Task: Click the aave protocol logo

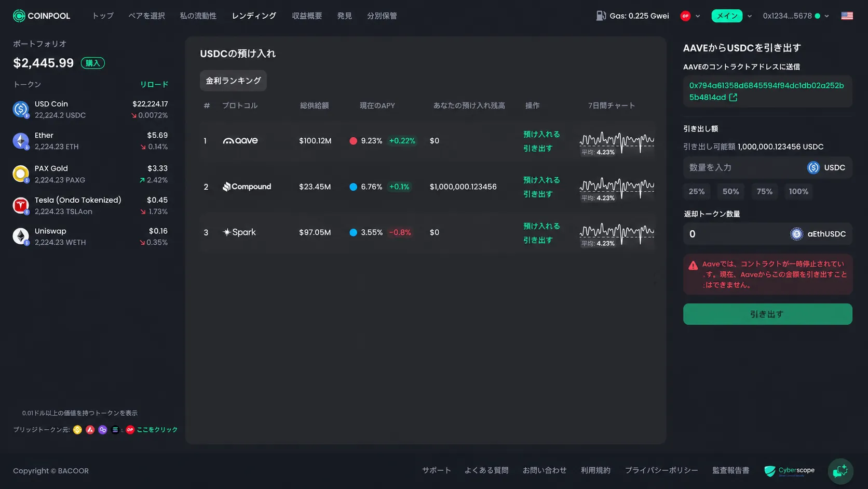Action: tap(240, 141)
